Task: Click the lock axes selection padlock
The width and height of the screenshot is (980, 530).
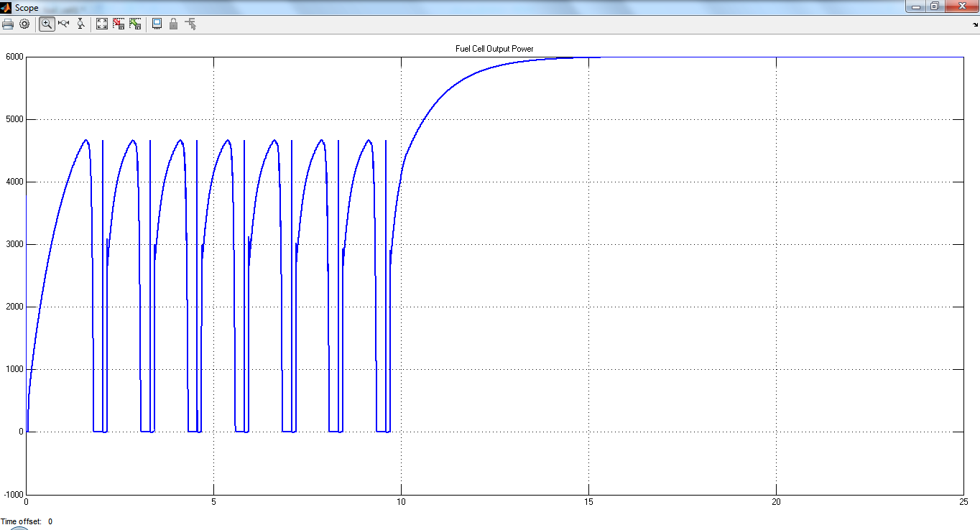Action: tap(173, 24)
